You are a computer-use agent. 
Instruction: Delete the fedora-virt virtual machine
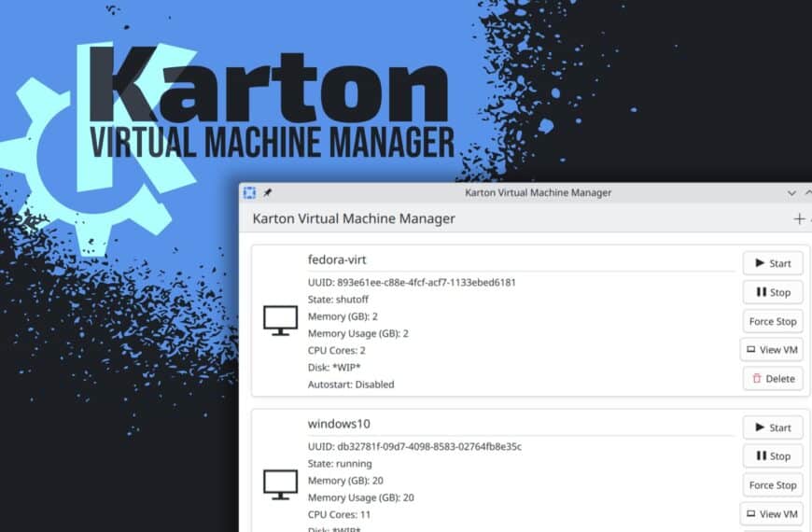[x=773, y=379]
